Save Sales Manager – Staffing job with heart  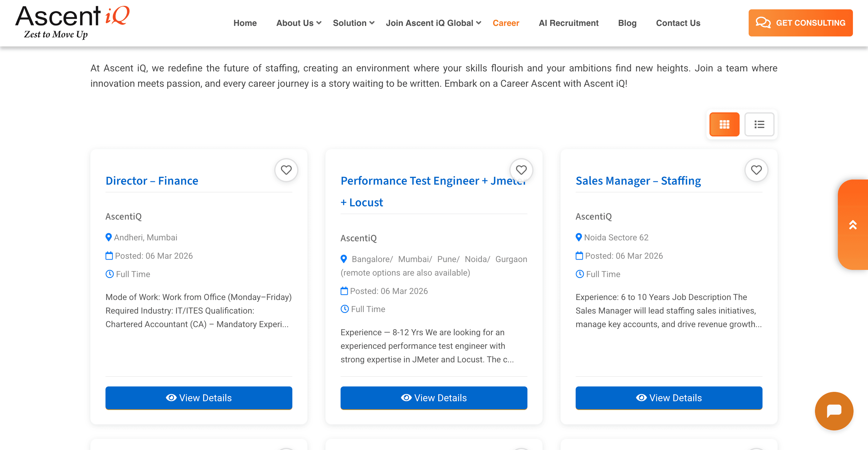coord(756,170)
